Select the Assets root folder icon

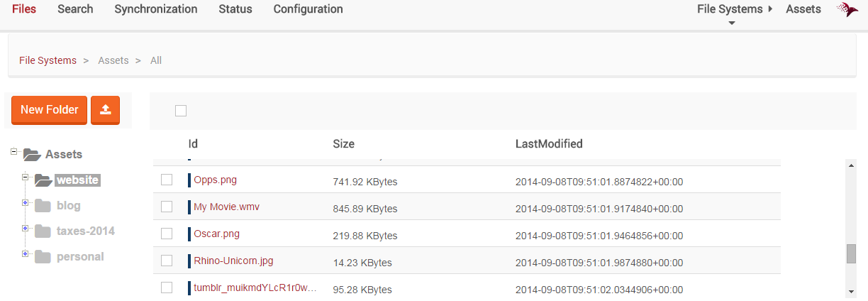(31, 154)
